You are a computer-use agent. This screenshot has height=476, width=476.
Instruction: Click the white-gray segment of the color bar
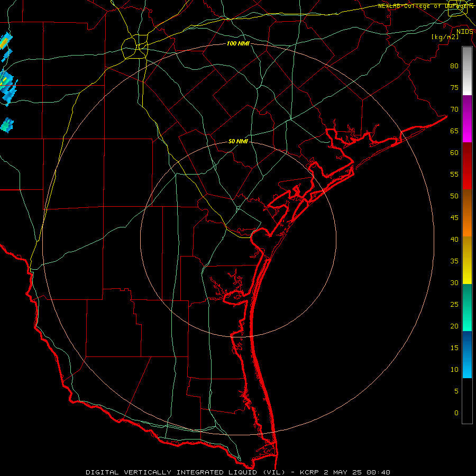coord(467,71)
